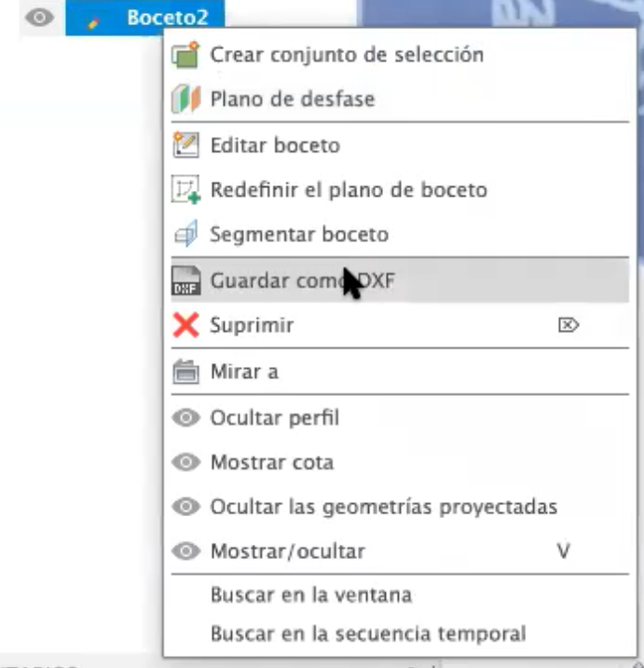Click the Redefinir el plano de boceto icon
The height and width of the screenshot is (668, 644).
(x=186, y=190)
